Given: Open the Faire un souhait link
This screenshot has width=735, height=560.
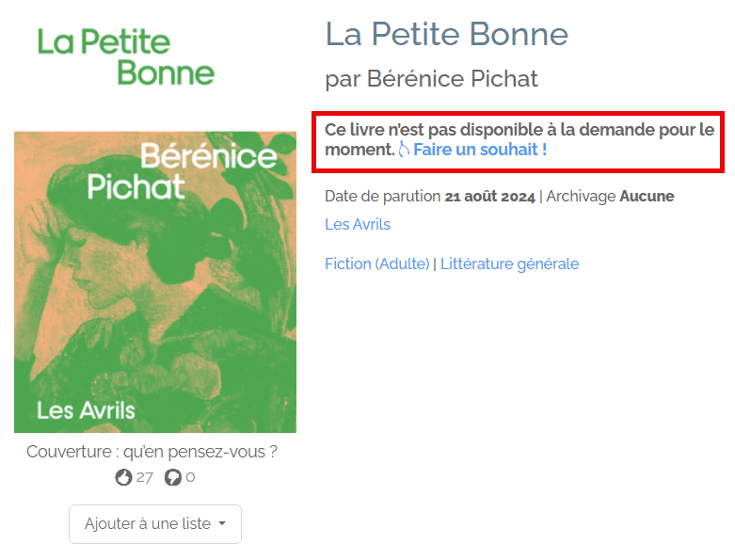Looking at the screenshot, I should [x=480, y=150].
